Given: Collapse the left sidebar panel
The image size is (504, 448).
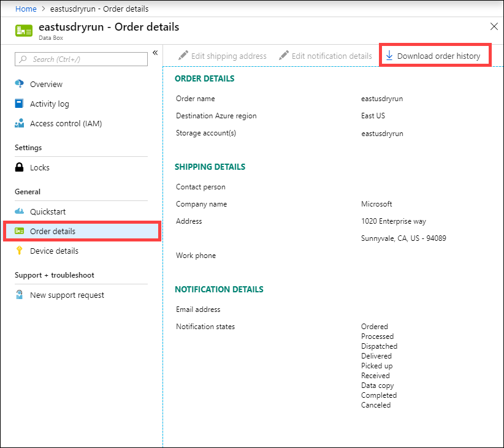Looking at the screenshot, I should (x=155, y=52).
